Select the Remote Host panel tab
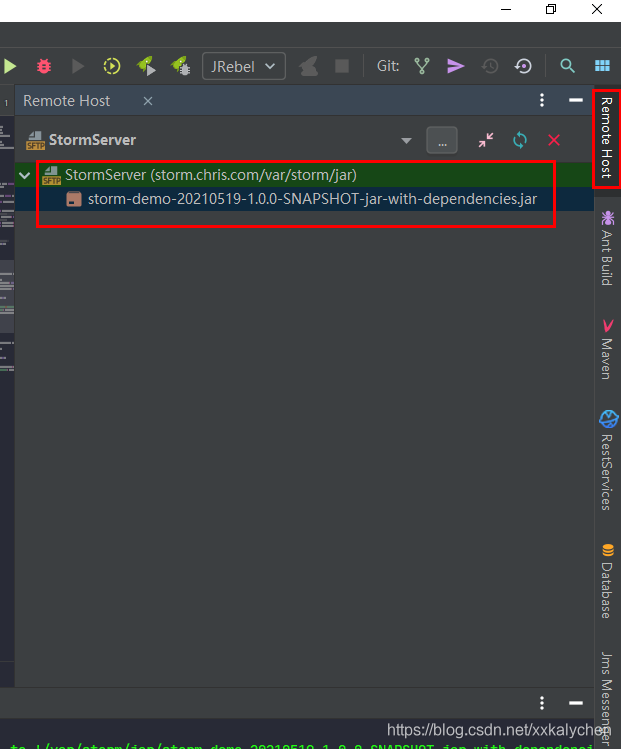The height and width of the screenshot is (749, 621). click(66, 101)
